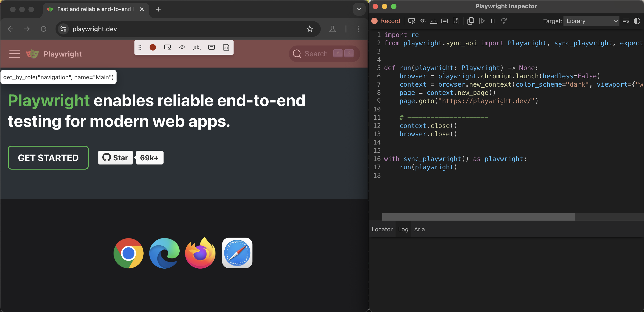
Task: Copy generated code with the copy icon
Action: pyautogui.click(x=471, y=21)
